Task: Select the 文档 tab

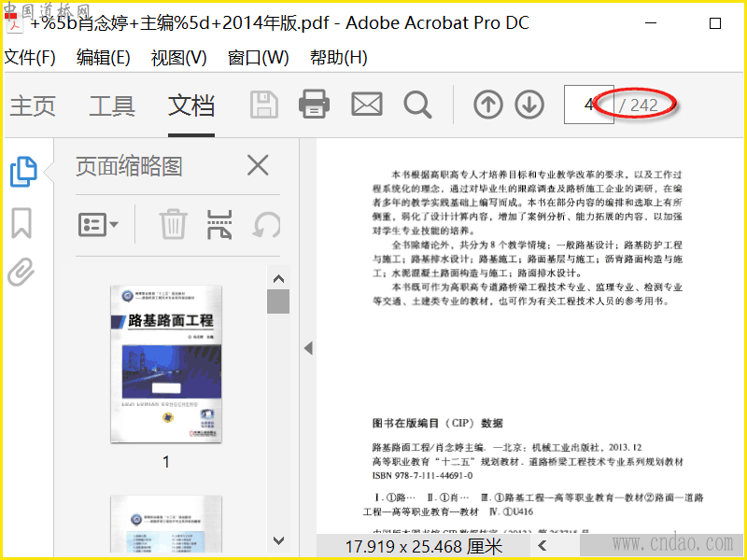Action: tap(191, 105)
